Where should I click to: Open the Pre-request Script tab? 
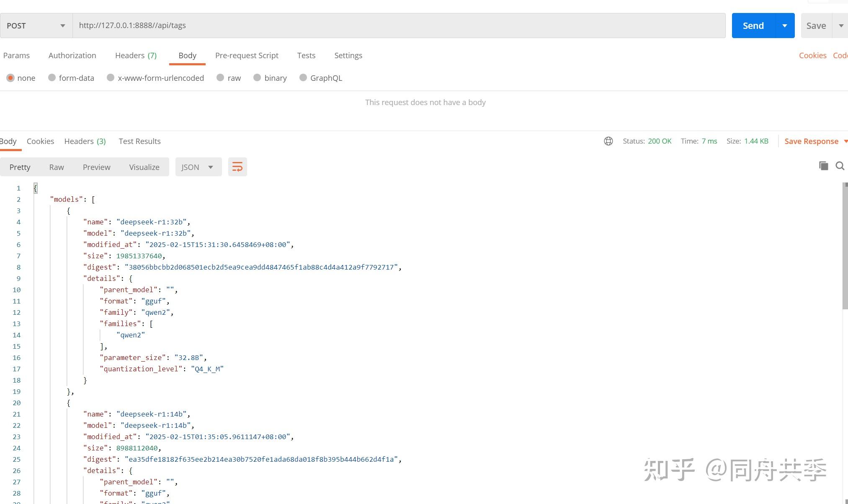pos(247,55)
